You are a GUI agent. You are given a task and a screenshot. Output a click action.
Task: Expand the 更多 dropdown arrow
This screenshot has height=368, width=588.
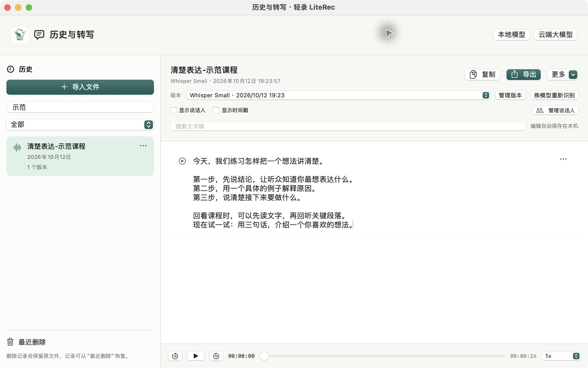coord(573,74)
